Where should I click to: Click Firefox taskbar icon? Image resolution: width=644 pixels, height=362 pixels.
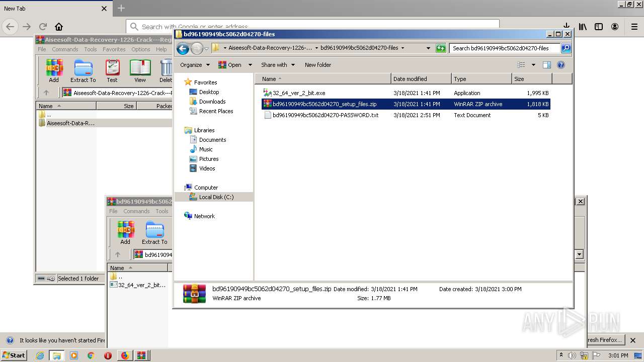[125, 355]
